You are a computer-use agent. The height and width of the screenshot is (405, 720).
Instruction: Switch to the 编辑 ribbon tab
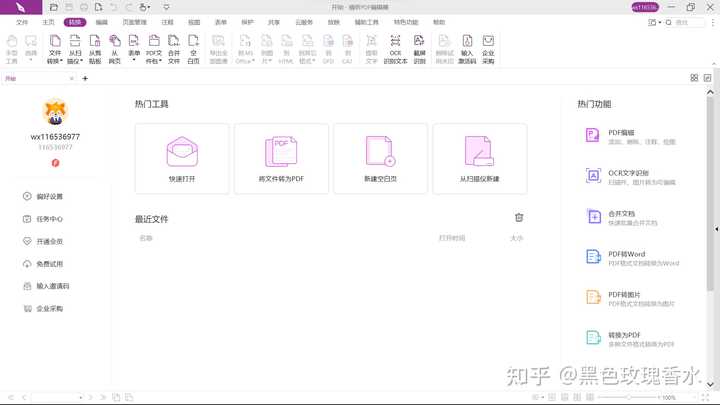(101, 22)
